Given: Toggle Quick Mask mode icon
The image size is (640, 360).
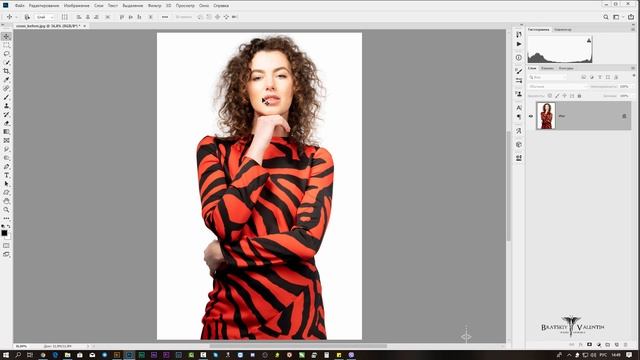Looking at the screenshot, I should pyautogui.click(x=6, y=246).
